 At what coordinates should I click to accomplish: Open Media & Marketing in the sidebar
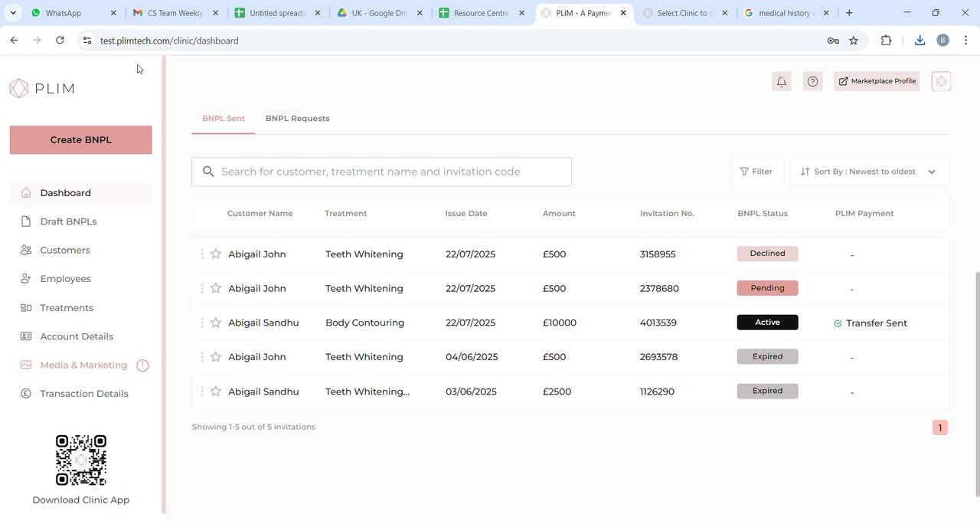point(83,365)
